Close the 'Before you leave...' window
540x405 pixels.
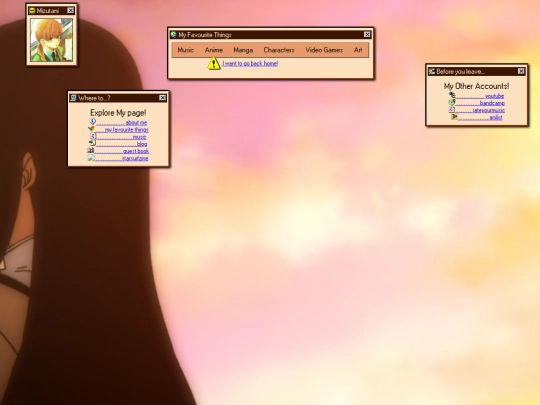[521, 71]
